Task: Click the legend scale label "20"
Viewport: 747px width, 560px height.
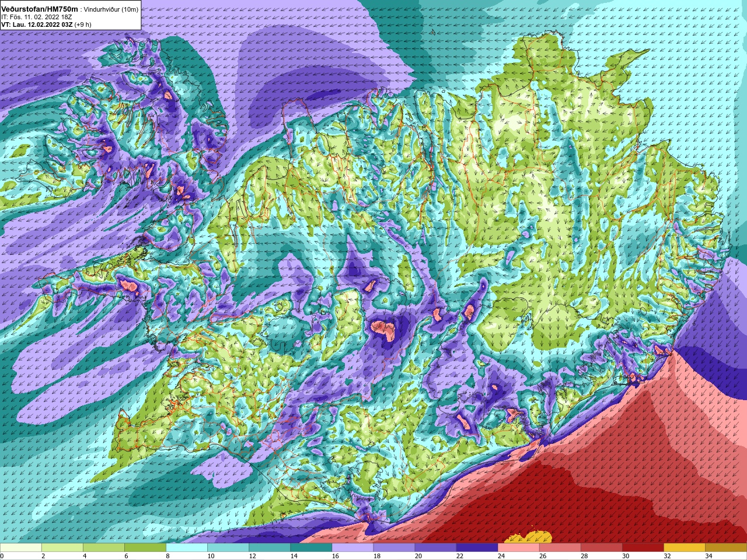Action: (418, 556)
